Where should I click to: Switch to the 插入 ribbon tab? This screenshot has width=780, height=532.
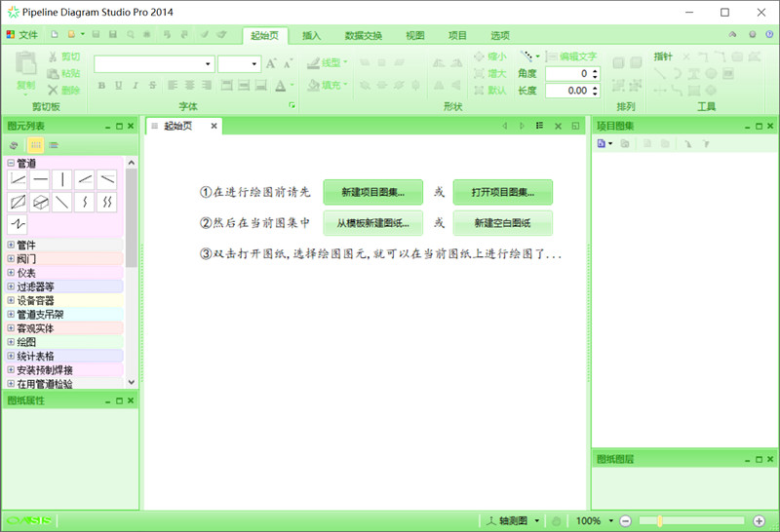click(311, 35)
